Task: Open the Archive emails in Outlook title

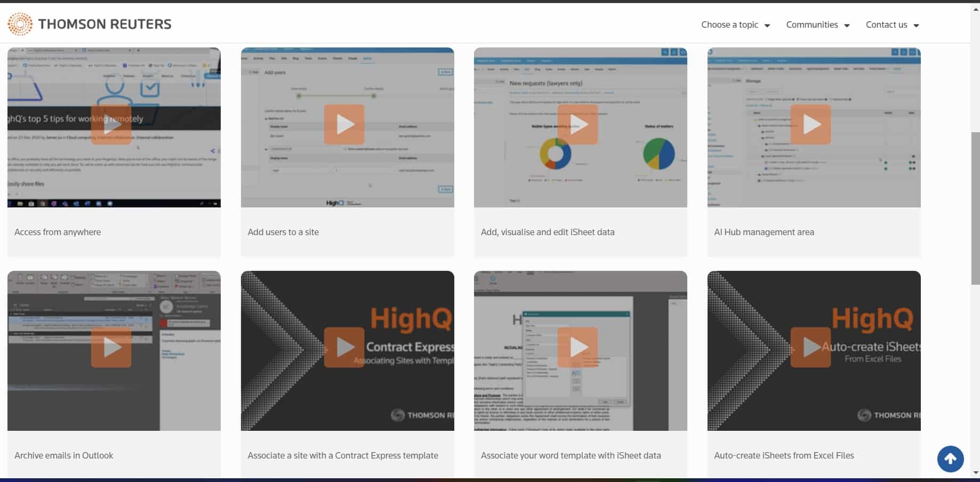Action: click(64, 455)
